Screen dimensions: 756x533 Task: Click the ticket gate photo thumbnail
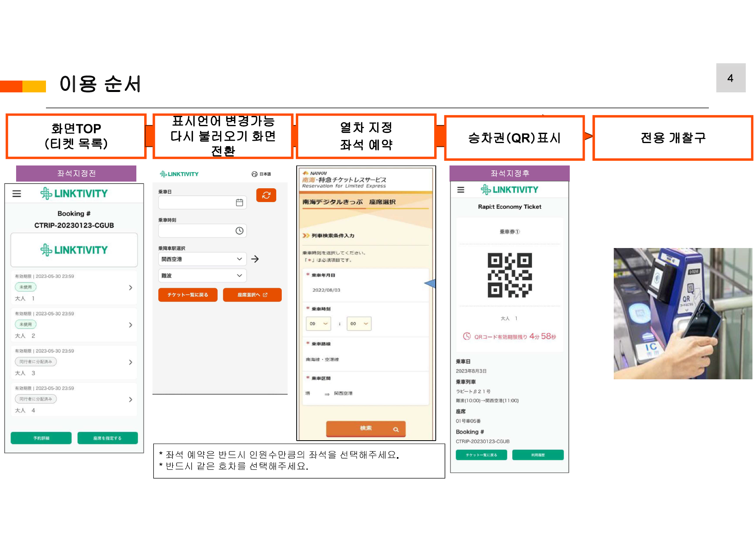pos(683,313)
